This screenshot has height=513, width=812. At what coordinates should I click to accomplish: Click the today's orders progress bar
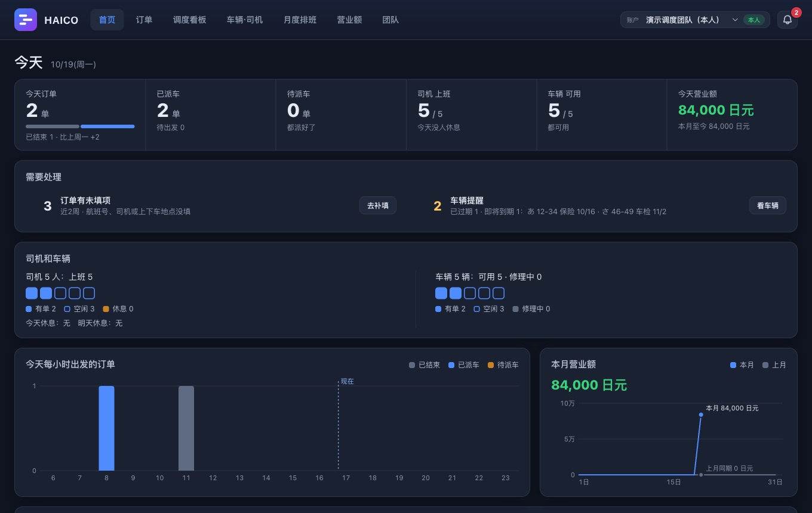[x=80, y=126]
